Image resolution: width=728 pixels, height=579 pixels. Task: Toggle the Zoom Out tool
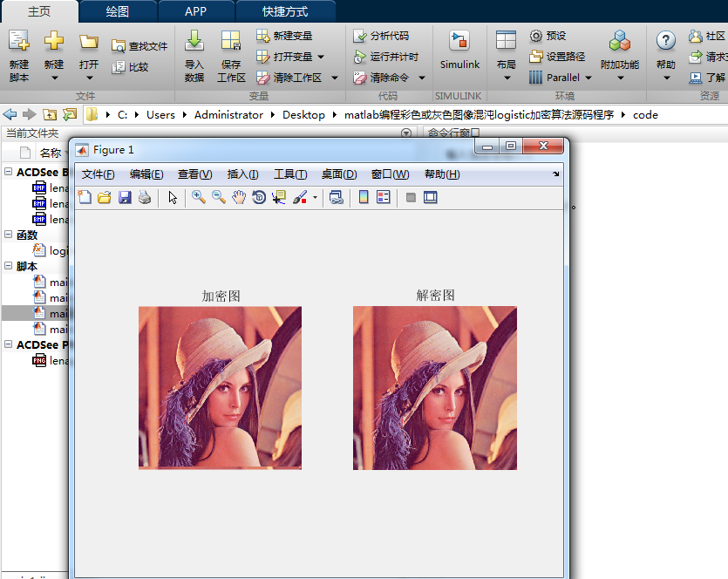pos(219,197)
